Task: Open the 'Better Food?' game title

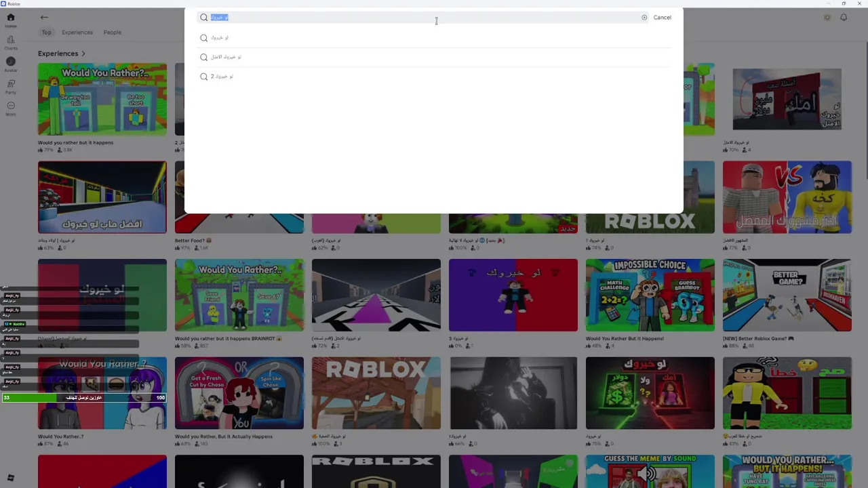Action: [193, 241]
